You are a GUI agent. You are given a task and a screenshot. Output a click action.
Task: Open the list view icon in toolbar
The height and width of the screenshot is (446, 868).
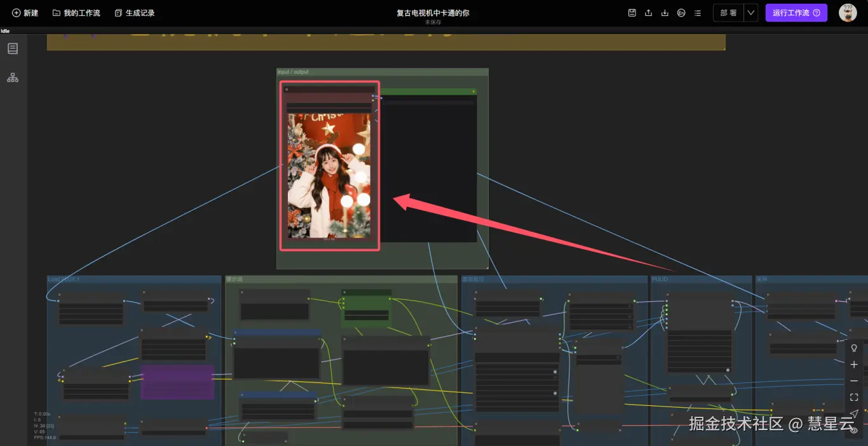click(698, 13)
